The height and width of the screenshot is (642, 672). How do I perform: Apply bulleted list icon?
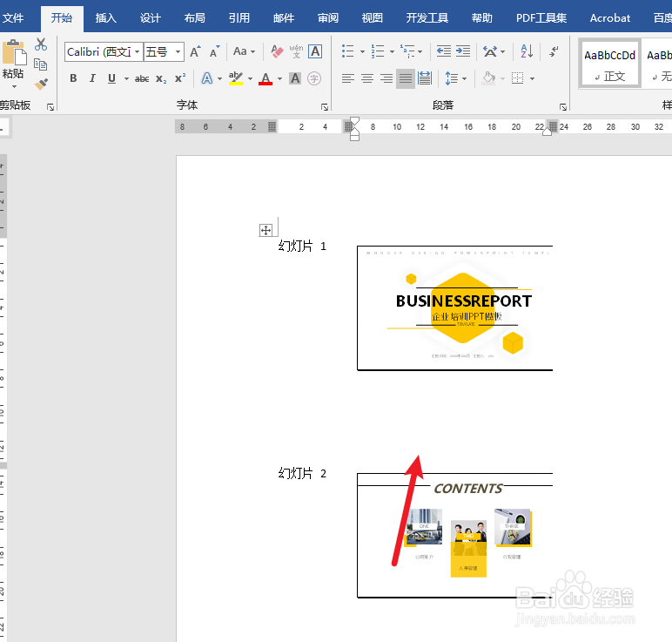[348, 52]
